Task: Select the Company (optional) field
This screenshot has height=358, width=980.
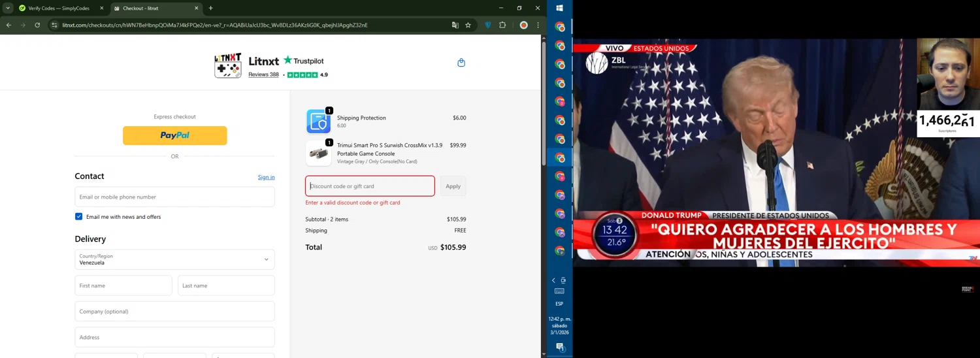Action: (174, 311)
